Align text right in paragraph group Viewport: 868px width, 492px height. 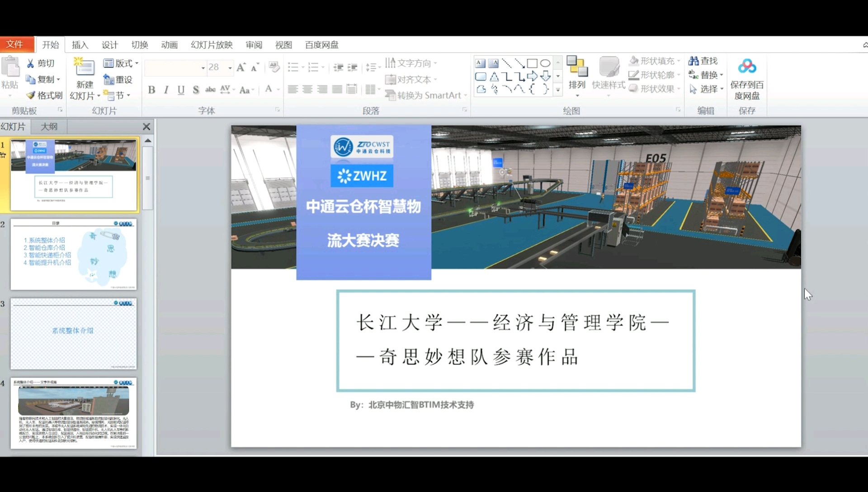coord(322,90)
